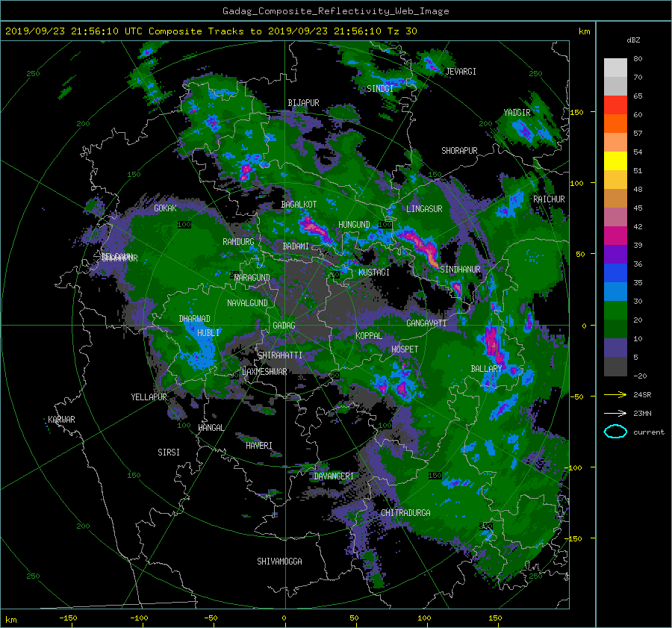Click the JEVARGI city label
Screen dimensions: 672x628
pos(461,72)
